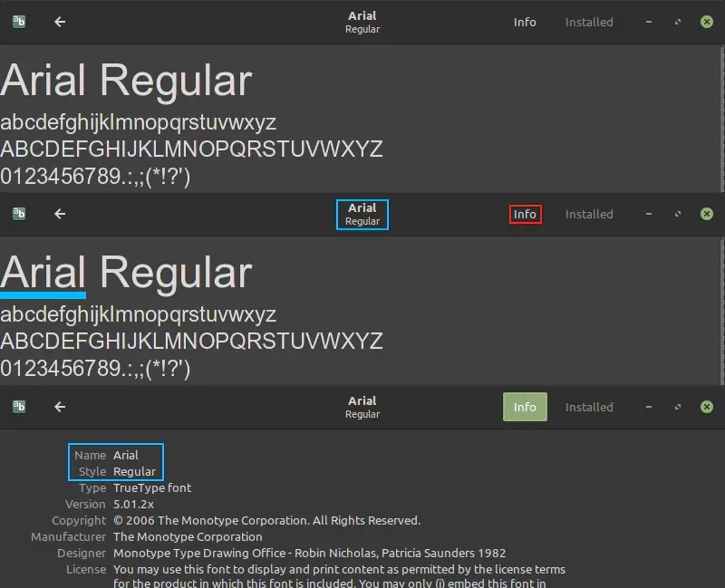
Task: Click the Type value 'TrueType font'
Action: click(152, 488)
